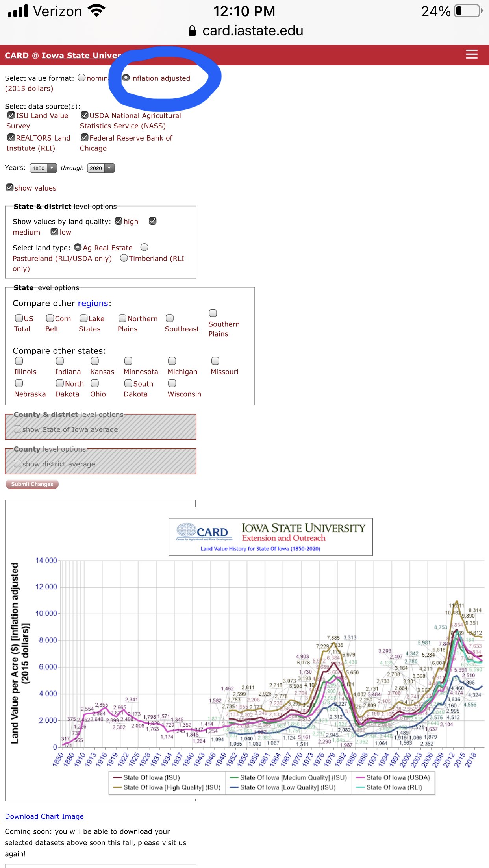The width and height of the screenshot is (489, 868).
Task: Click State Of Iowa Low Quality legend entry
Action: (283, 787)
